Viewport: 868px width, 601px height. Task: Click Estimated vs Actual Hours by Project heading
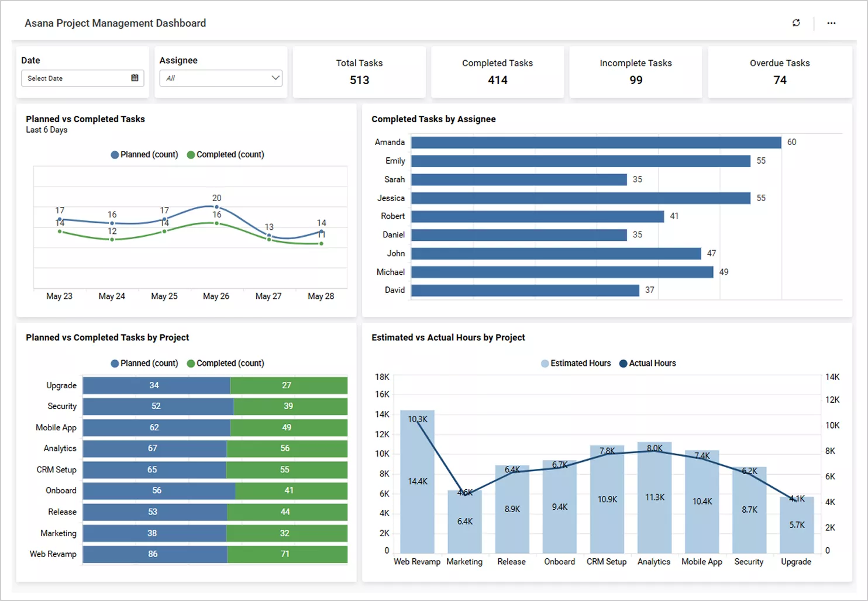(x=448, y=338)
